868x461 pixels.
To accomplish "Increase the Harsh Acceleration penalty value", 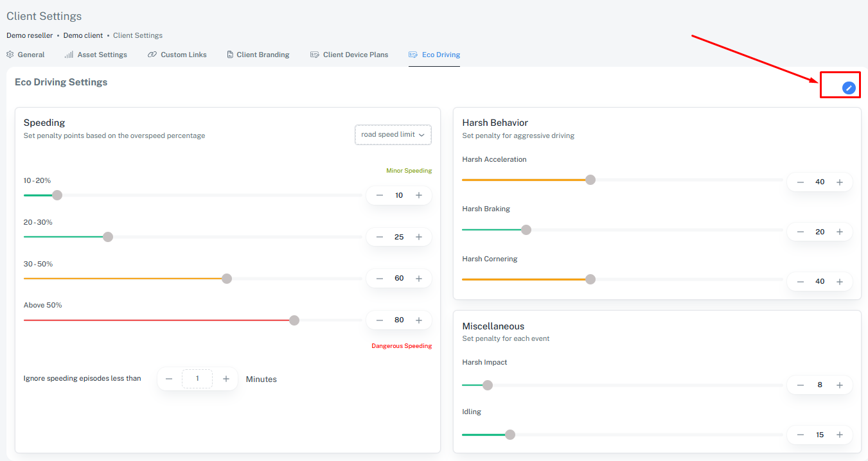I will click(839, 182).
